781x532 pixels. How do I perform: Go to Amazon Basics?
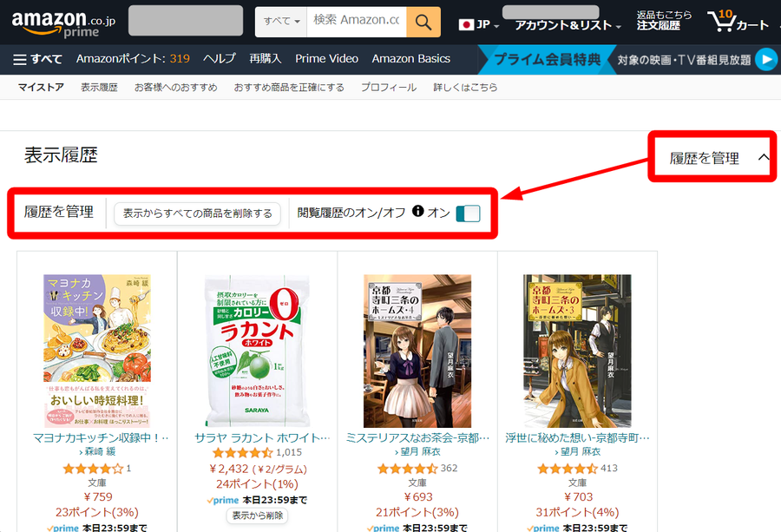(411, 59)
